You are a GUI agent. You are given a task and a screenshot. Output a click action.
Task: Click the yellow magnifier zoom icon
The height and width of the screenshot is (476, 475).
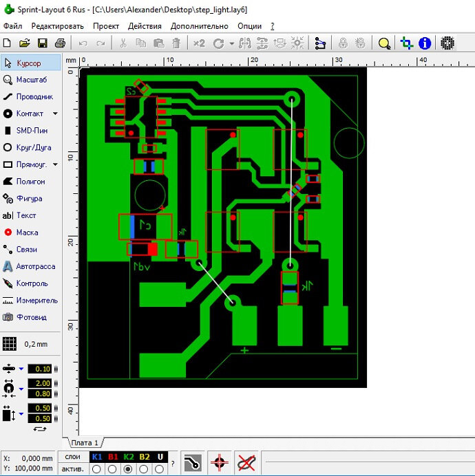(384, 43)
